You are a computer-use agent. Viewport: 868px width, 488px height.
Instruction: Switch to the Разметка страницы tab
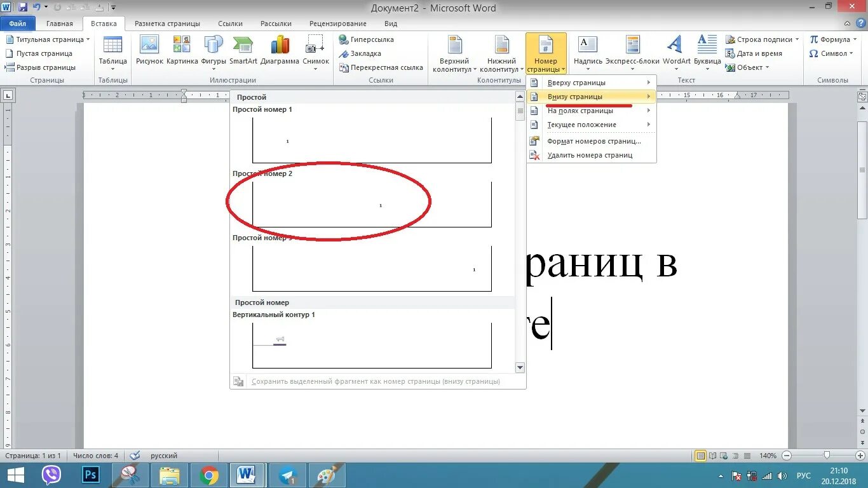[x=167, y=24]
